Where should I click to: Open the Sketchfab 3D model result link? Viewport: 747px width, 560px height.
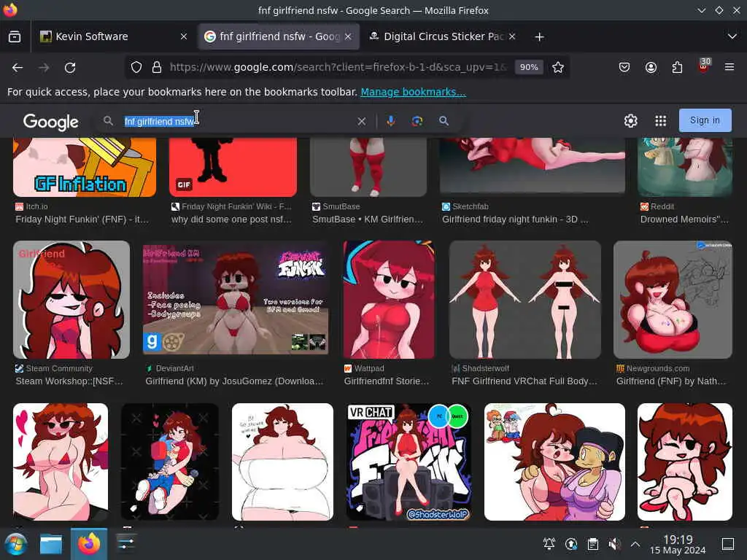tap(515, 219)
